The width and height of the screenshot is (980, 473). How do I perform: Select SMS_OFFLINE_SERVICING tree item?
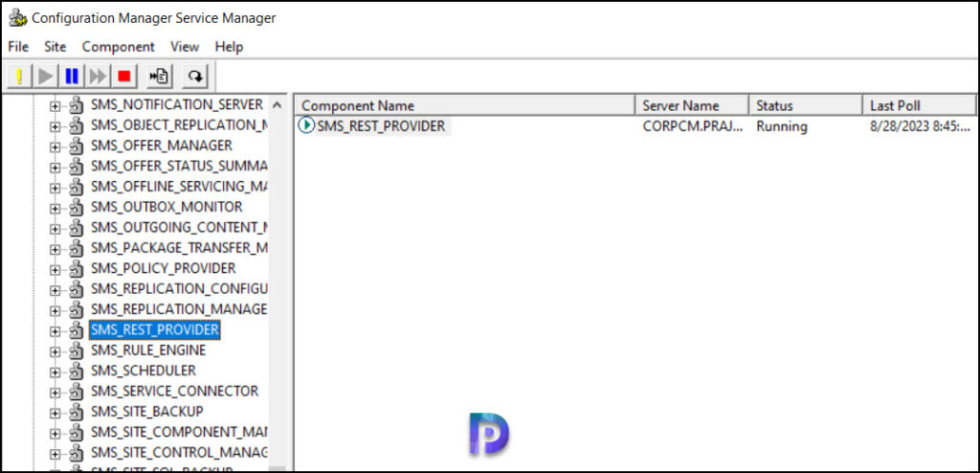[179, 187]
